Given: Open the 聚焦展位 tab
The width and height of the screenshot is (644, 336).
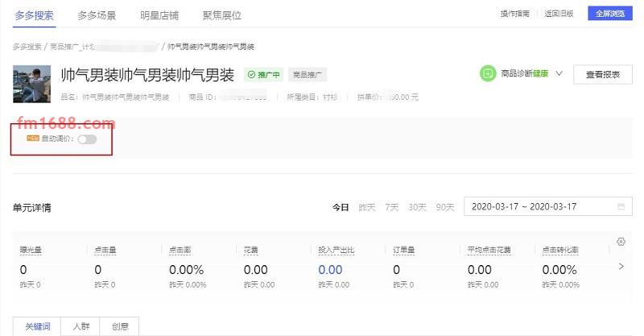Looking at the screenshot, I should pos(222,15).
